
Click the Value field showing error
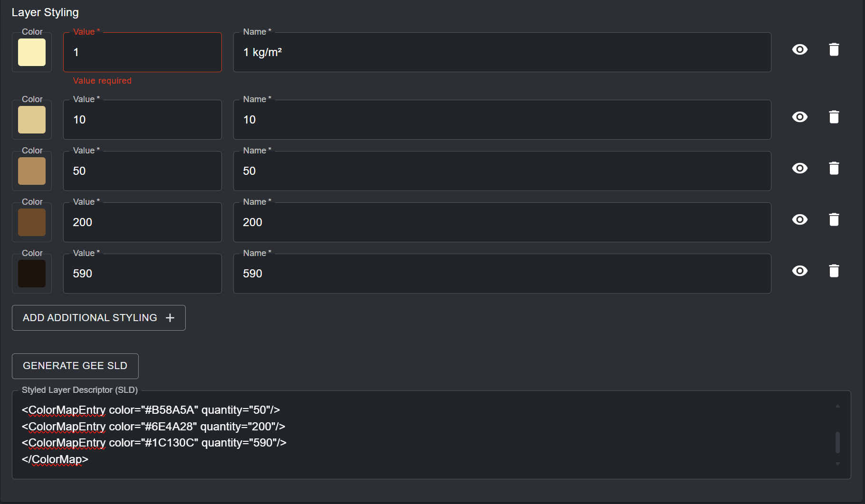click(142, 52)
